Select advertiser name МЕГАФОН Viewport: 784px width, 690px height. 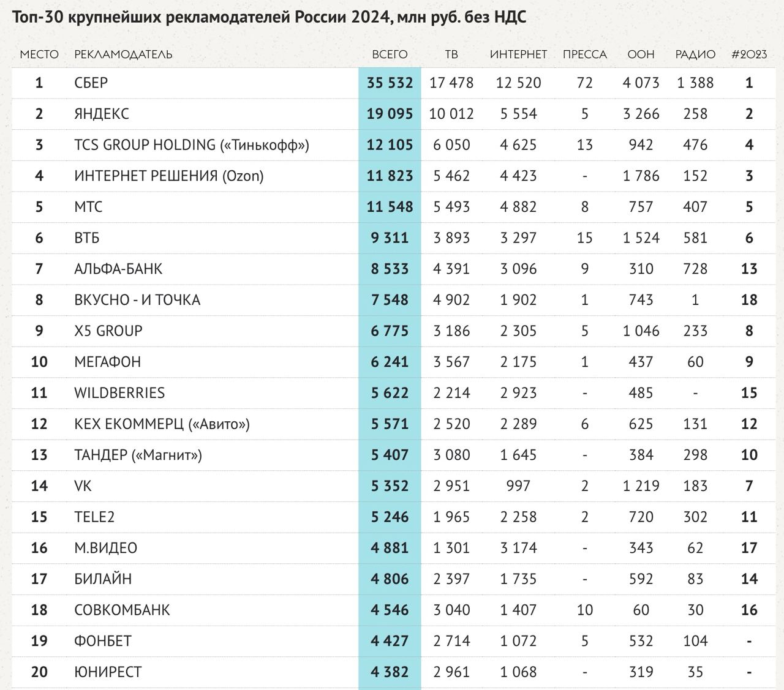(x=108, y=362)
